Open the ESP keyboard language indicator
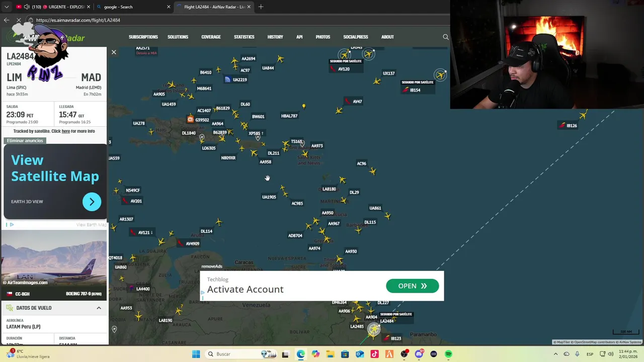This screenshot has width=644, height=362. [590, 354]
